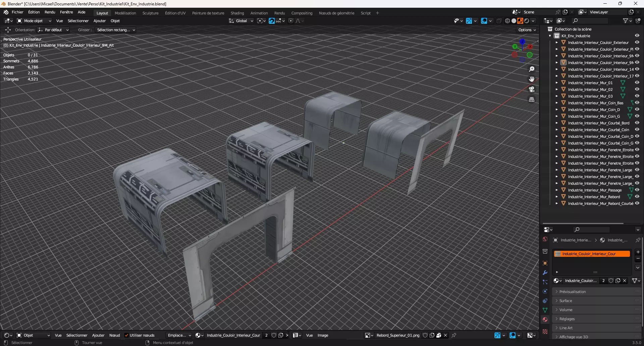The image size is (644, 346).
Task: Expand Industrie_Interieur_Mur_Coin_D tree arrow
Action: (557, 110)
